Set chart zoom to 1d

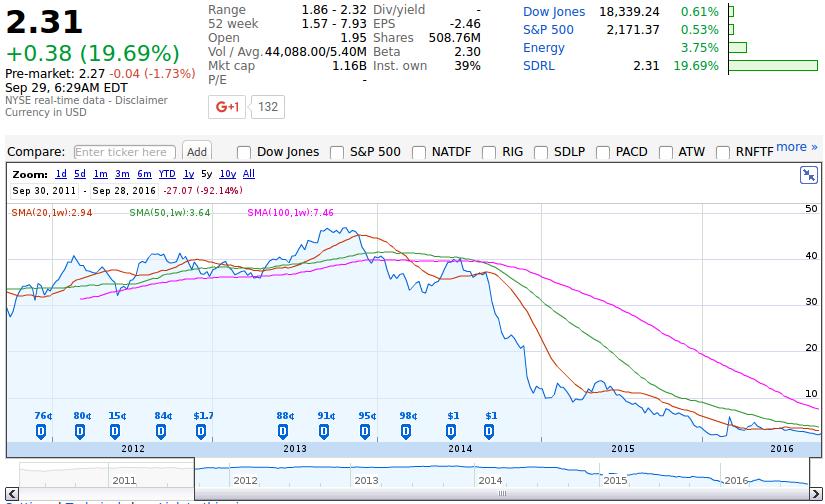tap(61, 174)
